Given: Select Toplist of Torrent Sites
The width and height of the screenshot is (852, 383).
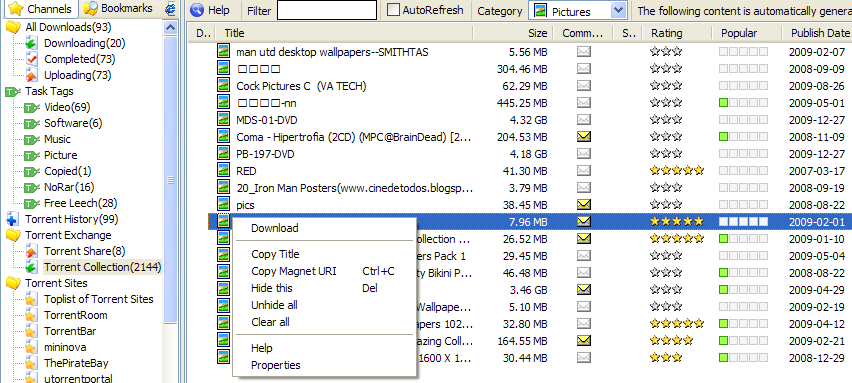Looking at the screenshot, I should click(x=99, y=299).
